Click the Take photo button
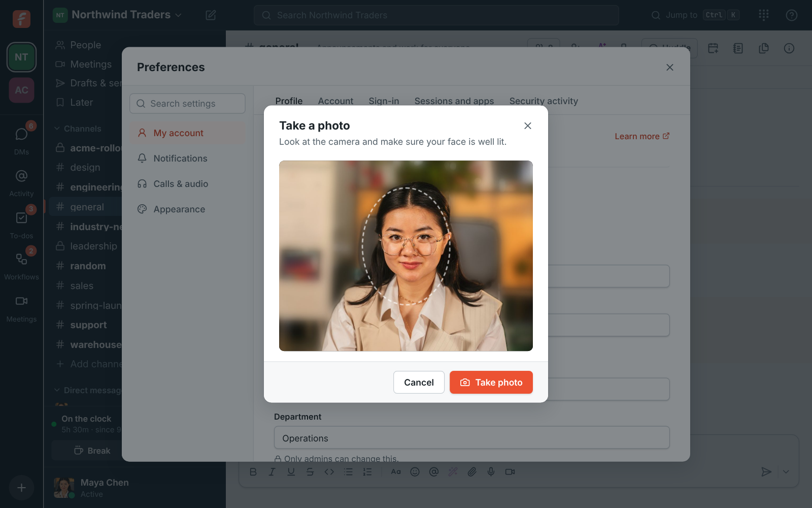Viewport: 812px width, 508px height. [491, 382]
